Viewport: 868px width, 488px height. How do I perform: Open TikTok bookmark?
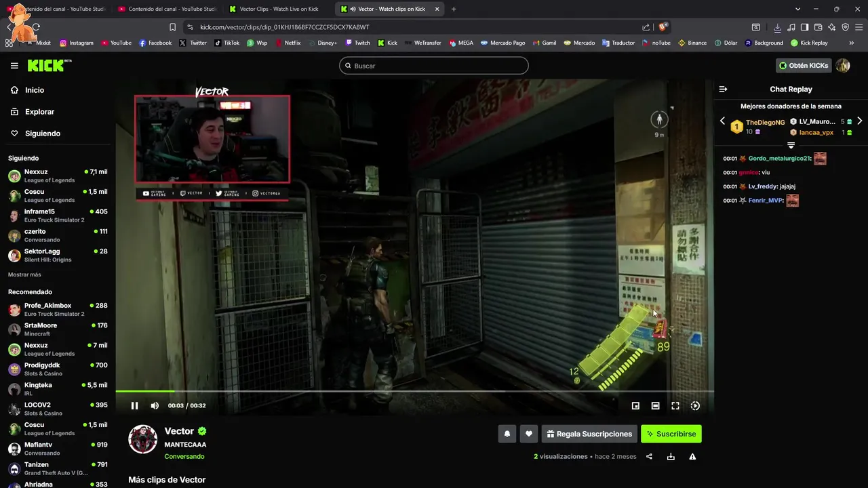227,43
